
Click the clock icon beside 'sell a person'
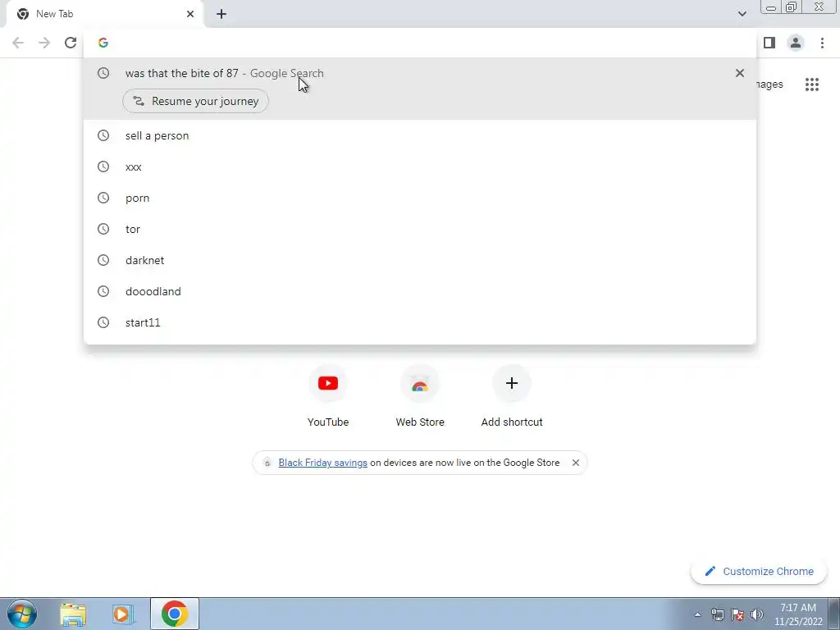pyautogui.click(x=103, y=135)
